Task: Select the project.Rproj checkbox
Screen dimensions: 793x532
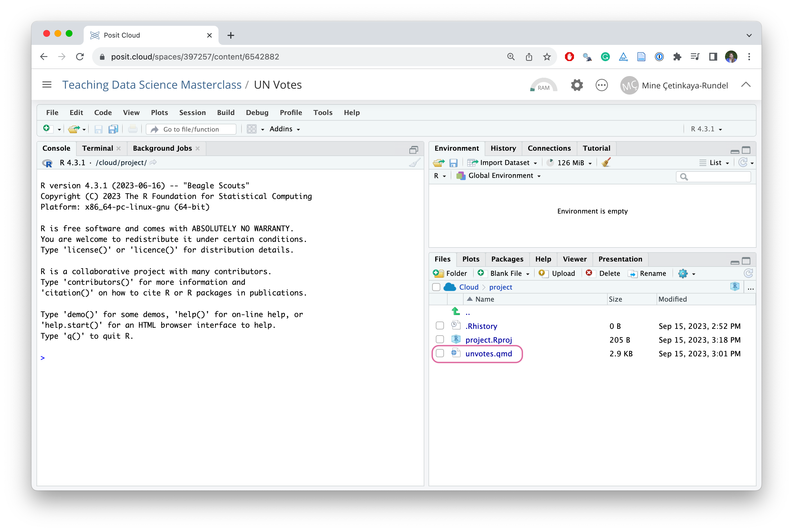Action: coord(440,340)
